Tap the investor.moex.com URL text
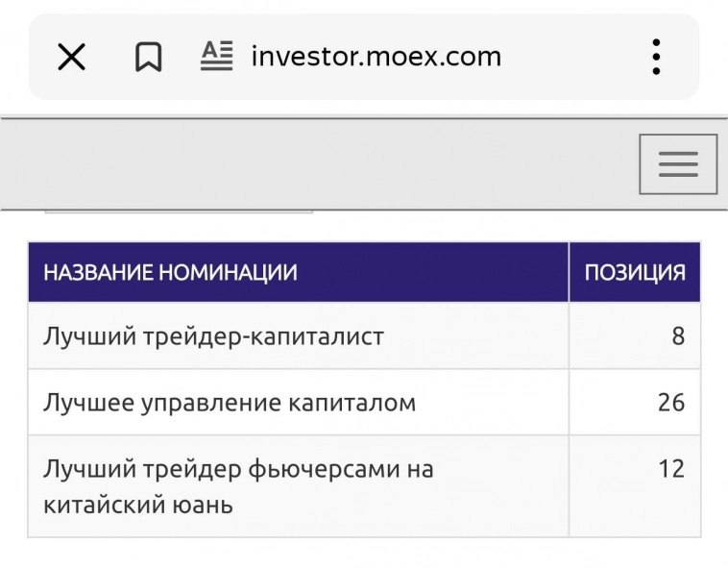Viewport: 728px width, 568px height. pos(376,57)
